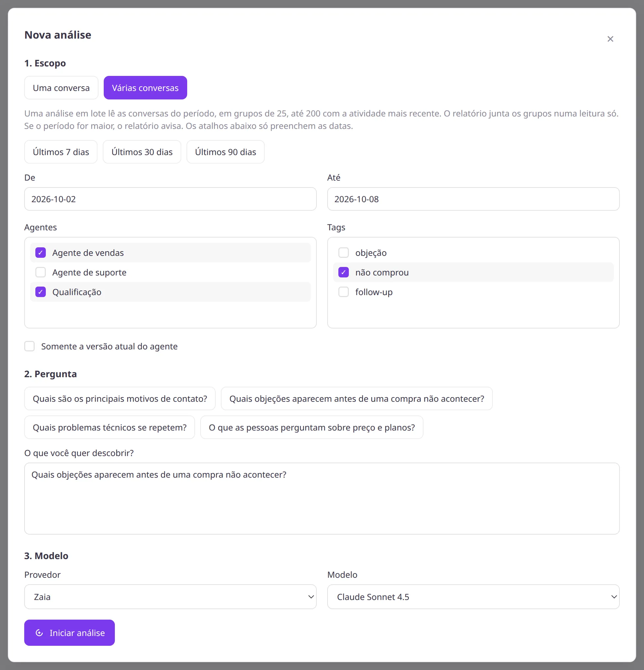This screenshot has width=644, height=670.
Task: Close the Nova análise dialog
Action: pos(610,39)
